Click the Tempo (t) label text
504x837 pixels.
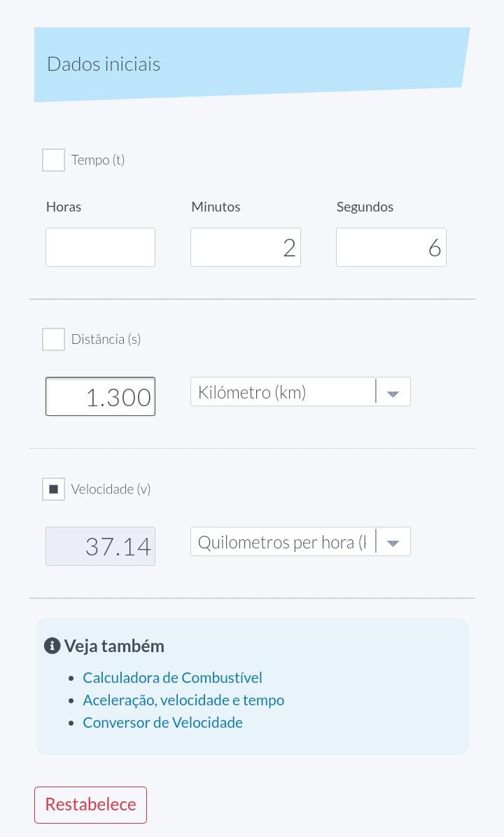pos(98,160)
